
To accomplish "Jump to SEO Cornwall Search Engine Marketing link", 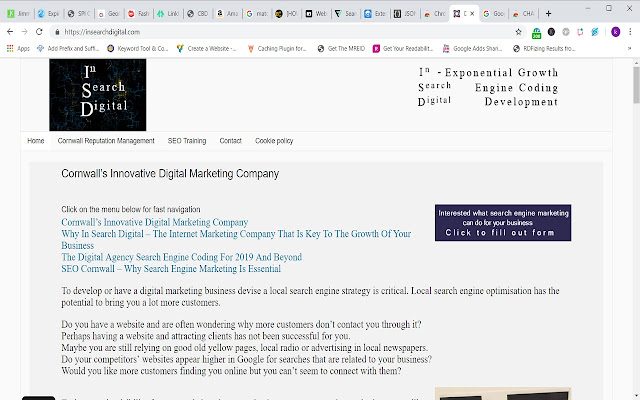I will tap(171, 269).
